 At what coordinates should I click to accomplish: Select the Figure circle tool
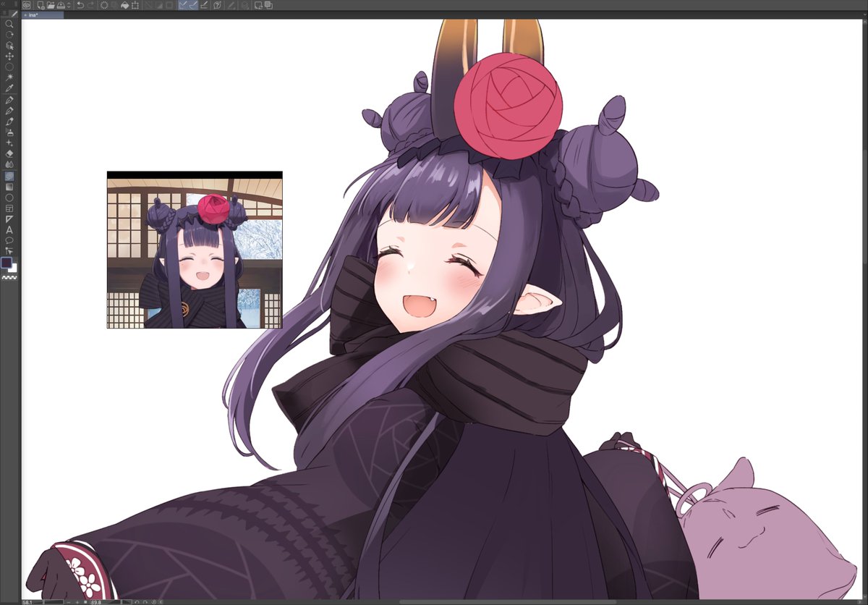tap(9, 198)
